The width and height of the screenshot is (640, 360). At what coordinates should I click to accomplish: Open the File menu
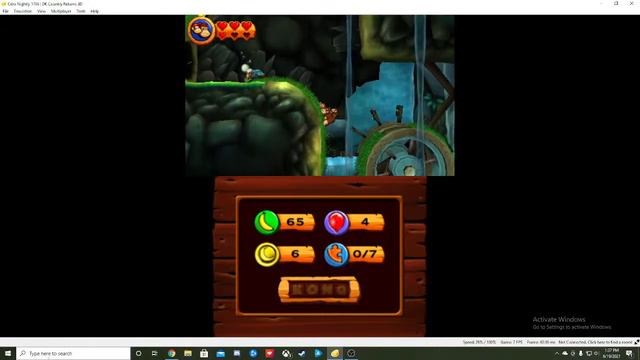coord(5,11)
